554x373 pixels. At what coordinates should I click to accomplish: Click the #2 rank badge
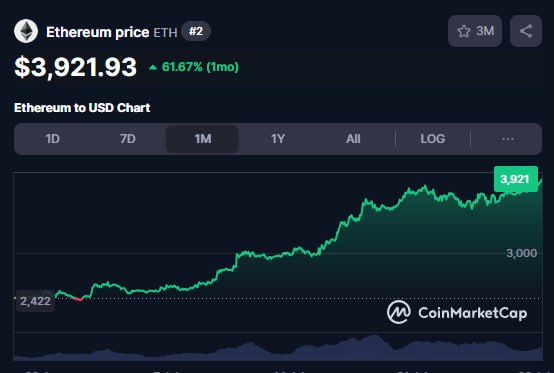(196, 31)
